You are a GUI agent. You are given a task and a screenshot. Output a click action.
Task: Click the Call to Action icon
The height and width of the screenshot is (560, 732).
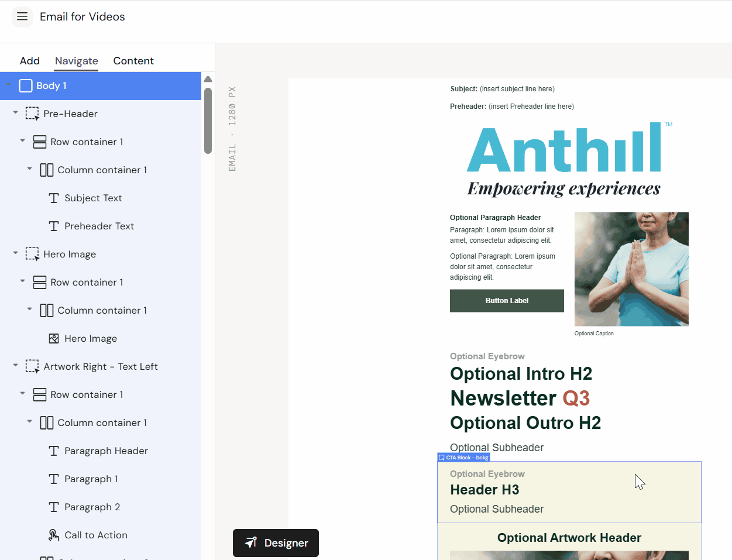coord(54,535)
